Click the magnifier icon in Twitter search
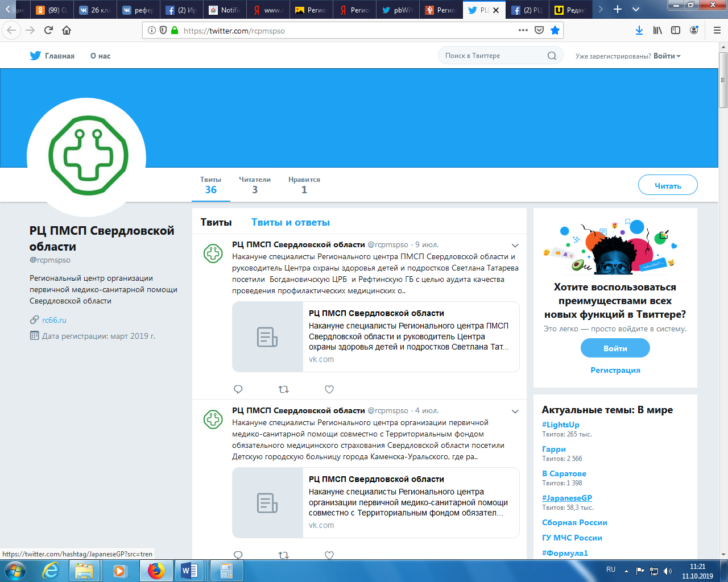The width and height of the screenshot is (728, 582). point(552,56)
